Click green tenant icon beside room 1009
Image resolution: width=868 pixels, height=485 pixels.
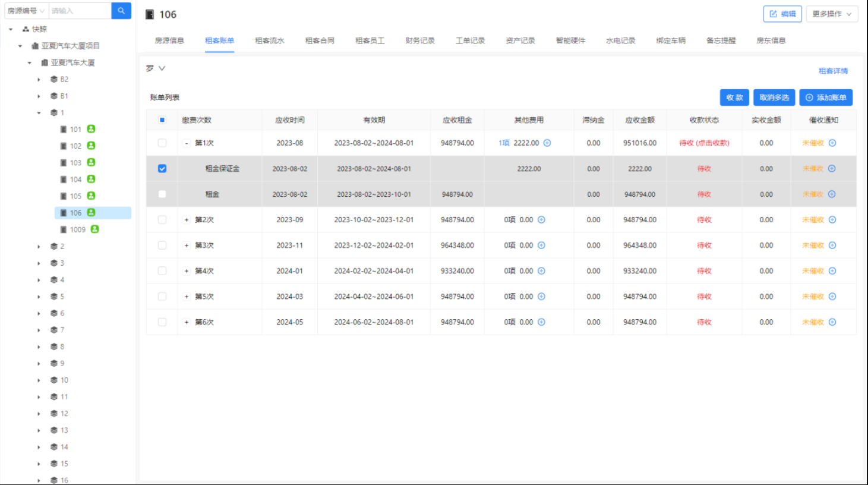(94, 229)
